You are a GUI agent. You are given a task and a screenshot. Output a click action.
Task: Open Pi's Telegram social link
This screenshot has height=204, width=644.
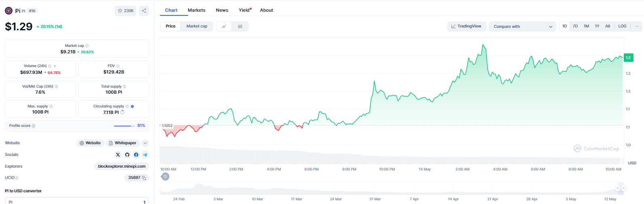(x=145, y=155)
